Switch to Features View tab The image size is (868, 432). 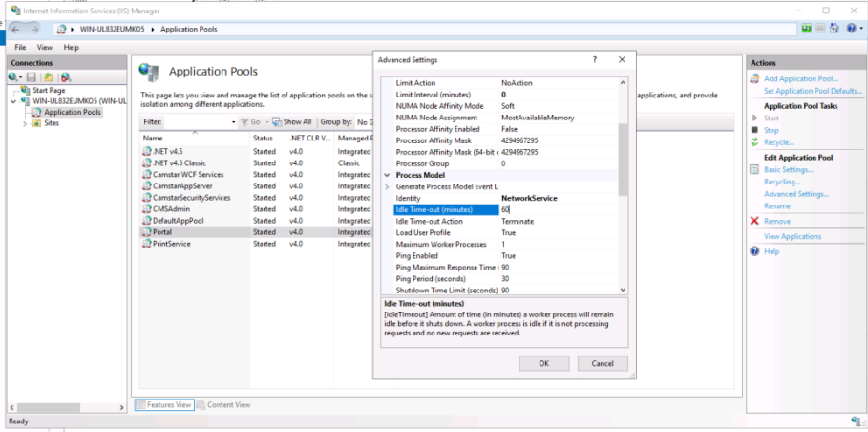[x=164, y=405]
